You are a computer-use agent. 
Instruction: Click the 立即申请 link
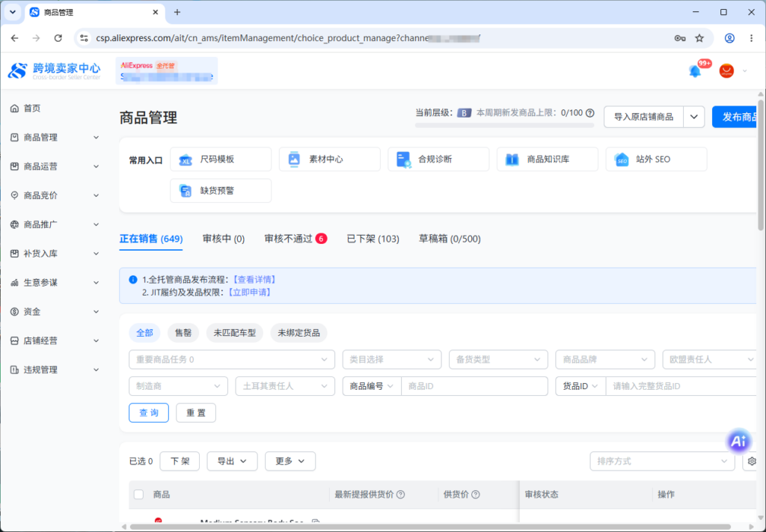click(250, 292)
